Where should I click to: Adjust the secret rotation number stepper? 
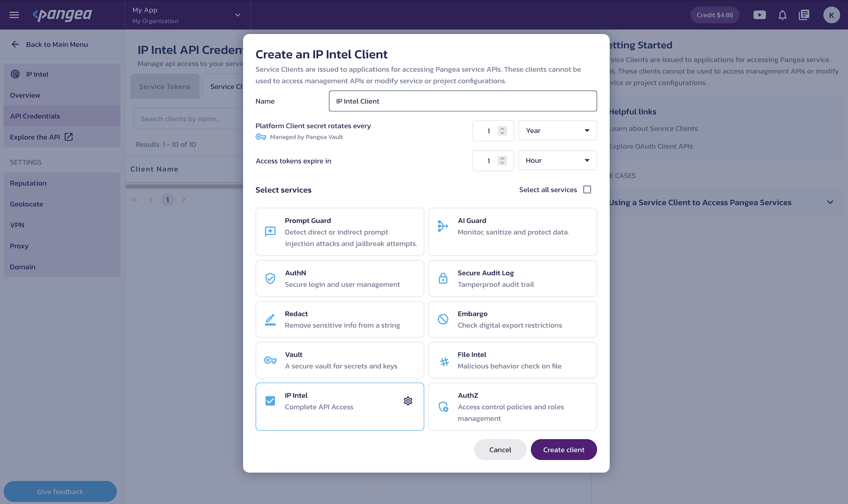pos(502,131)
